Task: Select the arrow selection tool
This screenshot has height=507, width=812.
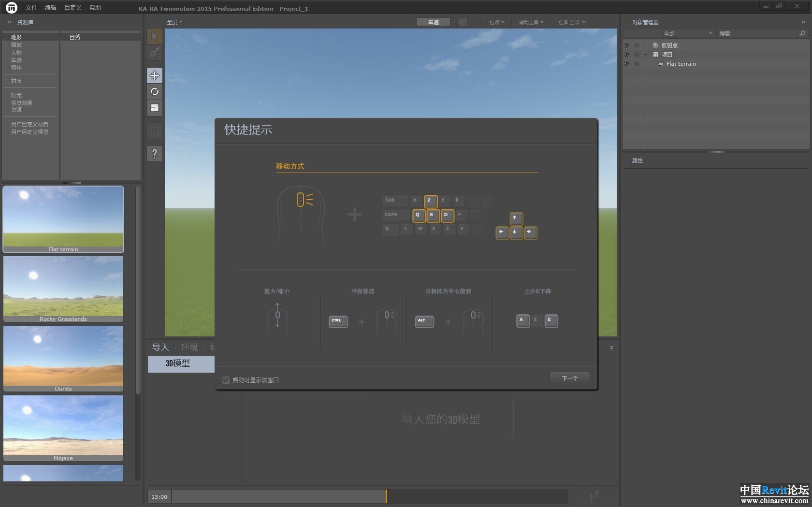Action: pyautogui.click(x=155, y=36)
